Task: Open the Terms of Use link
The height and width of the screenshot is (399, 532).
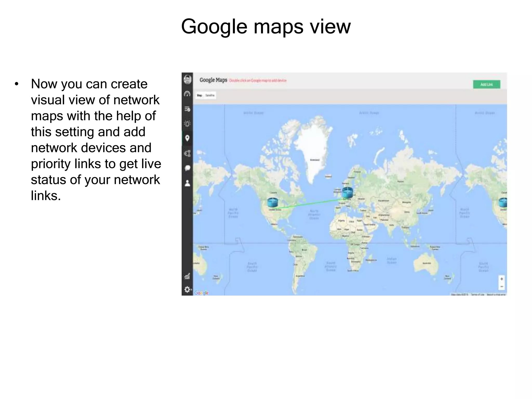Action: tap(477, 294)
